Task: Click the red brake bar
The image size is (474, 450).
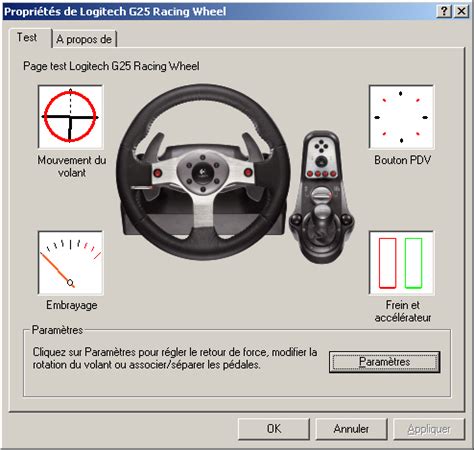Action: pyautogui.click(x=387, y=263)
